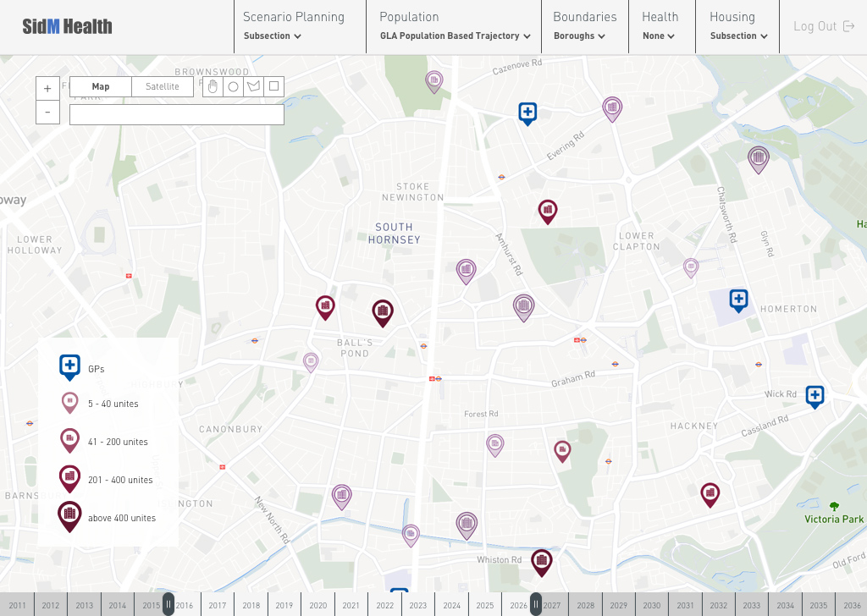This screenshot has height=616, width=867.
Task: Click the GP marker near Homerton
Action: pos(739,300)
